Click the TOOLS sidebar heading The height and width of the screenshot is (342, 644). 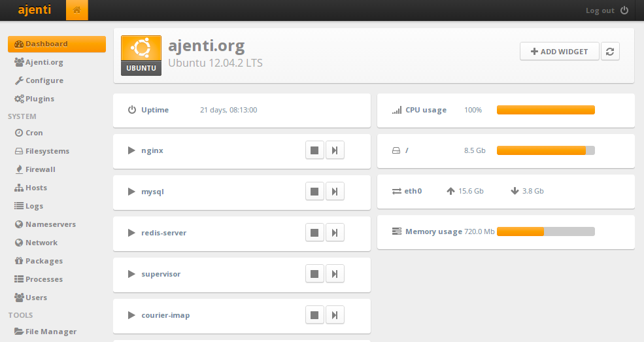pyautogui.click(x=20, y=315)
